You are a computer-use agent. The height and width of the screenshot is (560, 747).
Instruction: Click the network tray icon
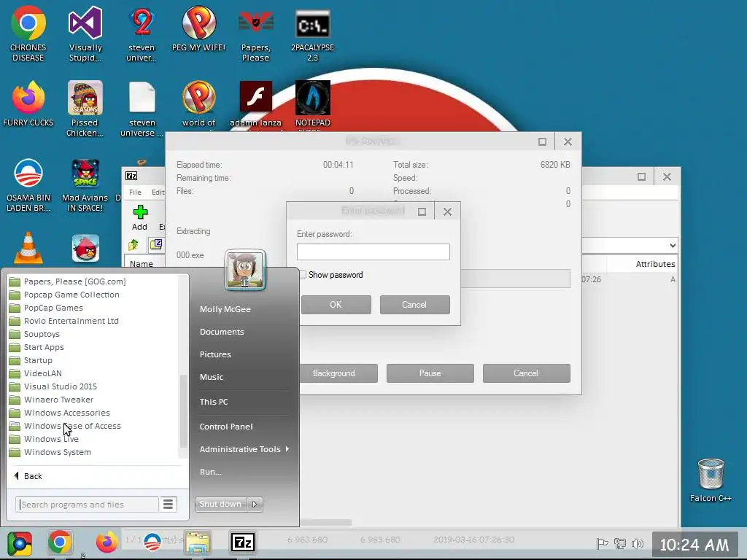click(x=620, y=543)
